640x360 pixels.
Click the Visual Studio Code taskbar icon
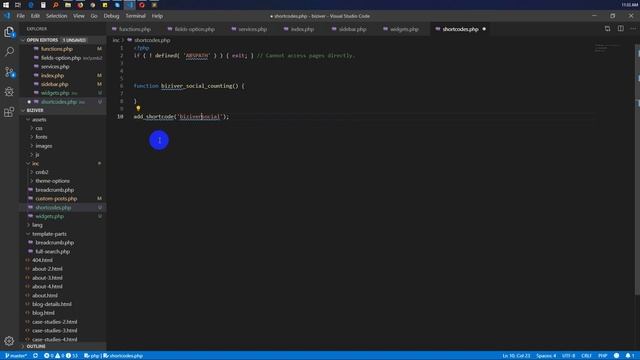tap(129, 5)
